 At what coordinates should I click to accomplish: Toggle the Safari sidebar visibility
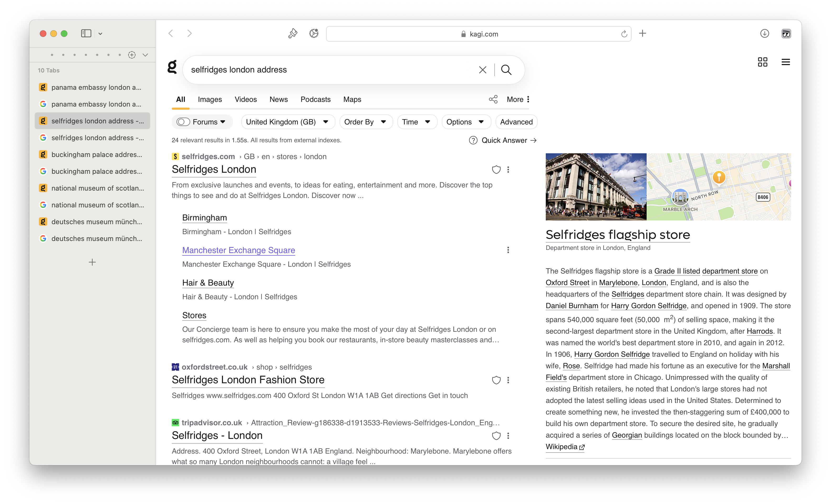click(x=86, y=33)
